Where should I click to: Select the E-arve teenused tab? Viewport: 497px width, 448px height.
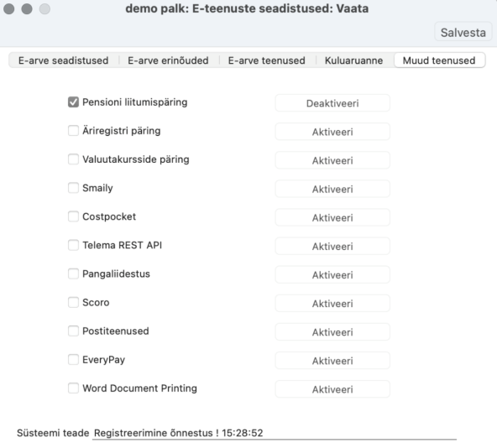267,60
